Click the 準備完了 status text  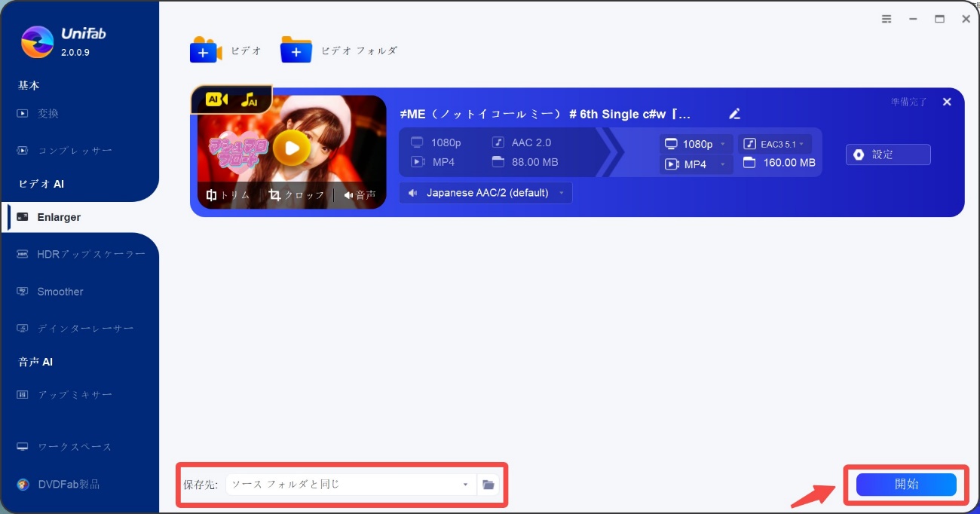908,102
